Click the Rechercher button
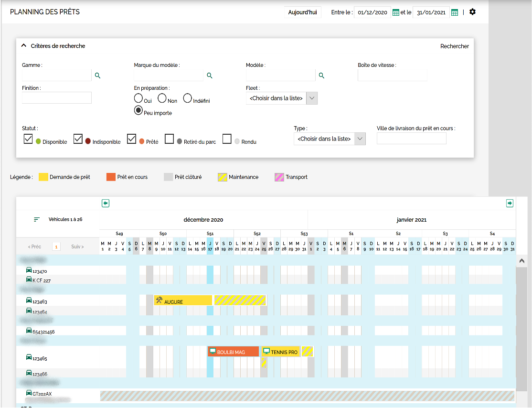 coord(455,46)
